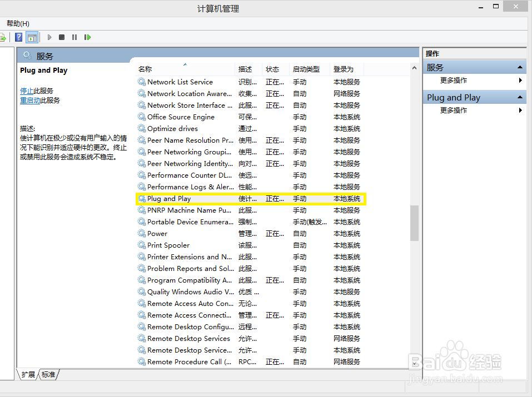Select the Office Source Engine service
The image size is (532, 397).
coord(250,117)
